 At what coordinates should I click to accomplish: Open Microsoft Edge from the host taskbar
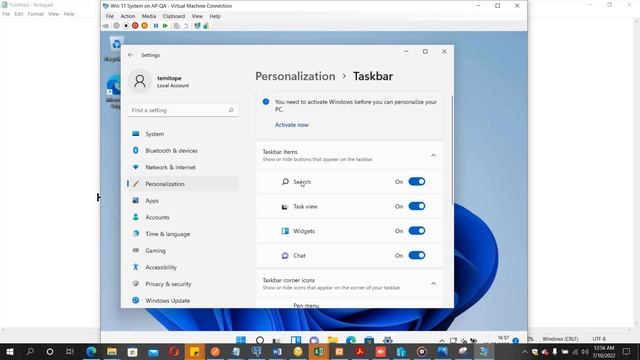91,351
